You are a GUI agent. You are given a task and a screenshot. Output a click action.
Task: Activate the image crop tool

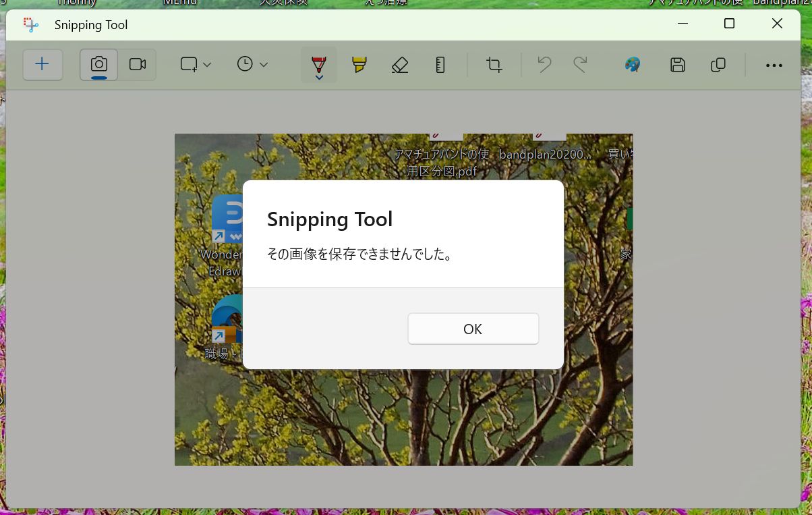pos(494,65)
